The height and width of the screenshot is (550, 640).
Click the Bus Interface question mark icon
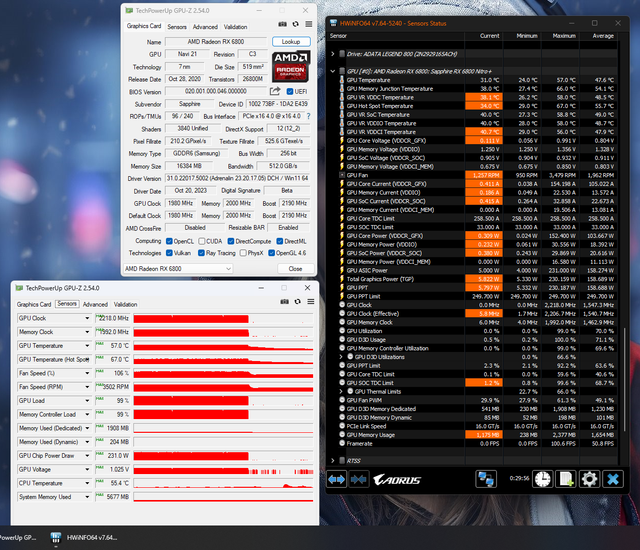309,116
